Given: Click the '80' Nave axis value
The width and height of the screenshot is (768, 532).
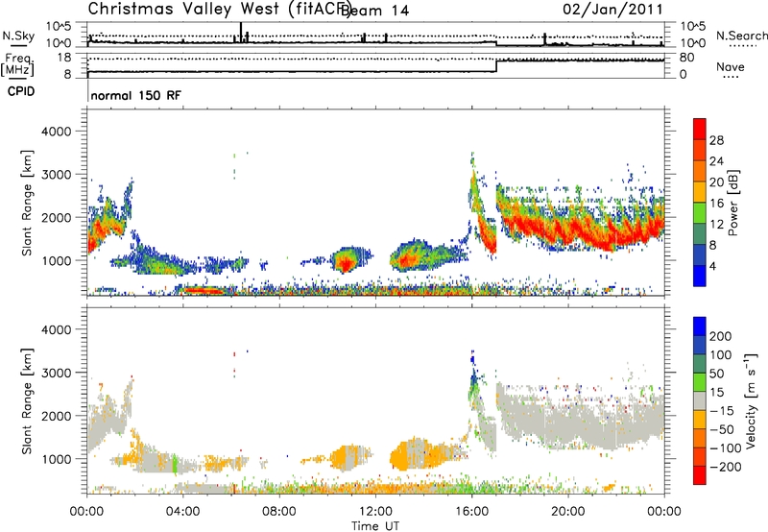Looking at the screenshot, I should (x=686, y=58).
